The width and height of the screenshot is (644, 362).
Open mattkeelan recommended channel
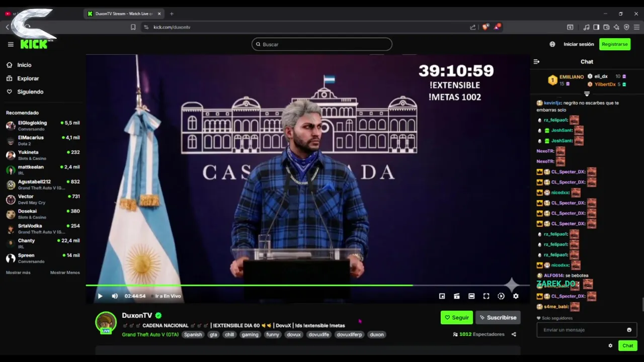click(x=43, y=170)
